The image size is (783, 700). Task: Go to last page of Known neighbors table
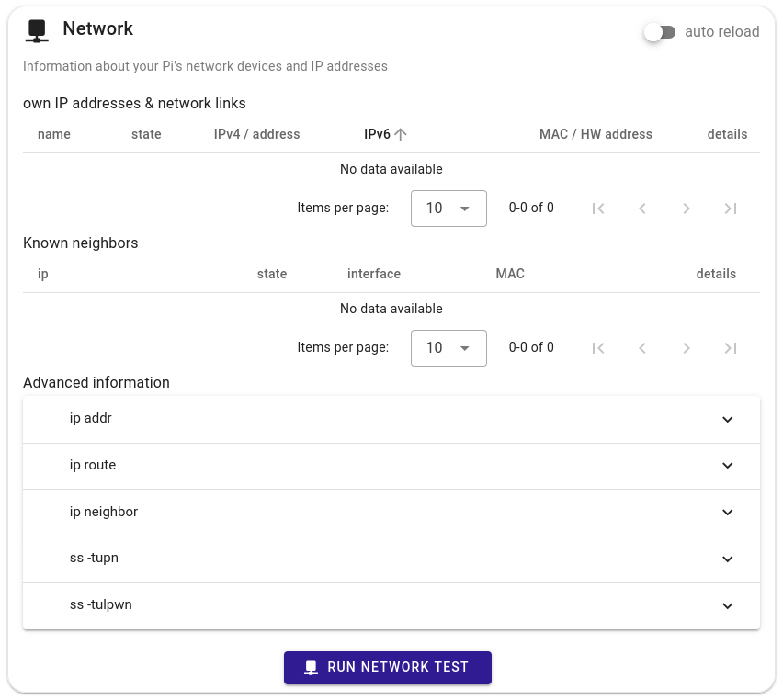(731, 348)
